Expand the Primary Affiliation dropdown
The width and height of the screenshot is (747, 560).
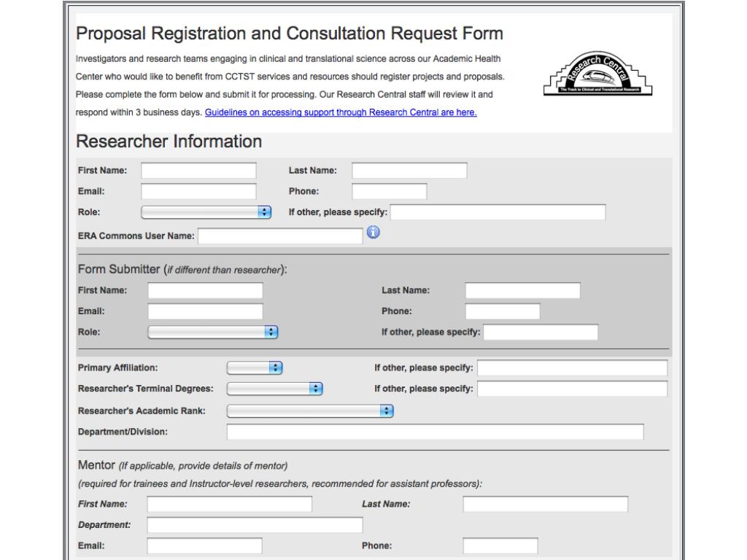click(255, 367)
